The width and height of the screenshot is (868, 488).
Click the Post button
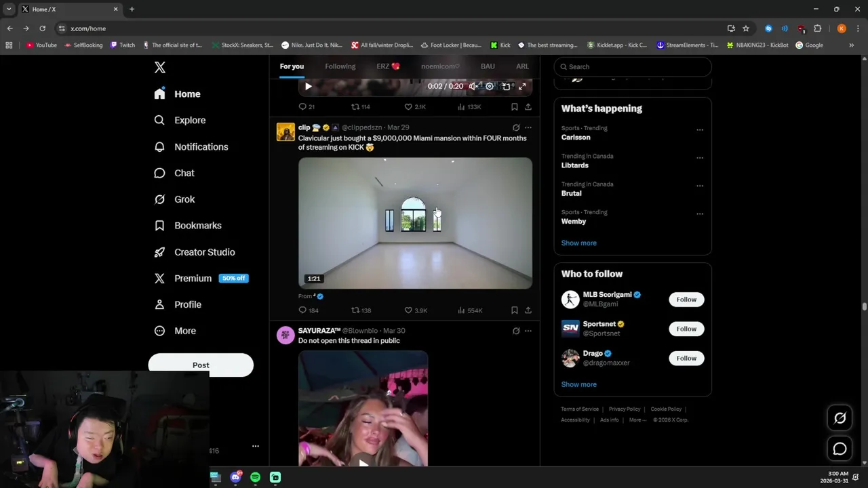[201, 365]
